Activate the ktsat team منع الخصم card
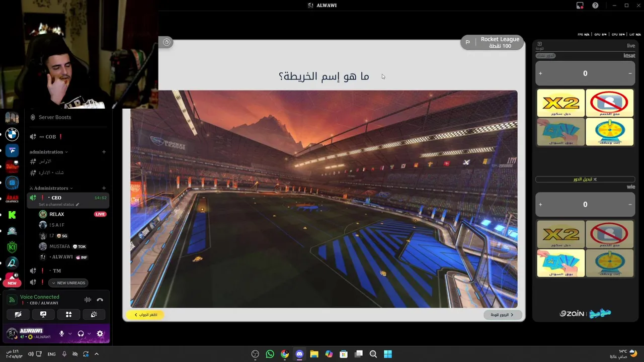This screenshot has height=362, width=644. 610,103
